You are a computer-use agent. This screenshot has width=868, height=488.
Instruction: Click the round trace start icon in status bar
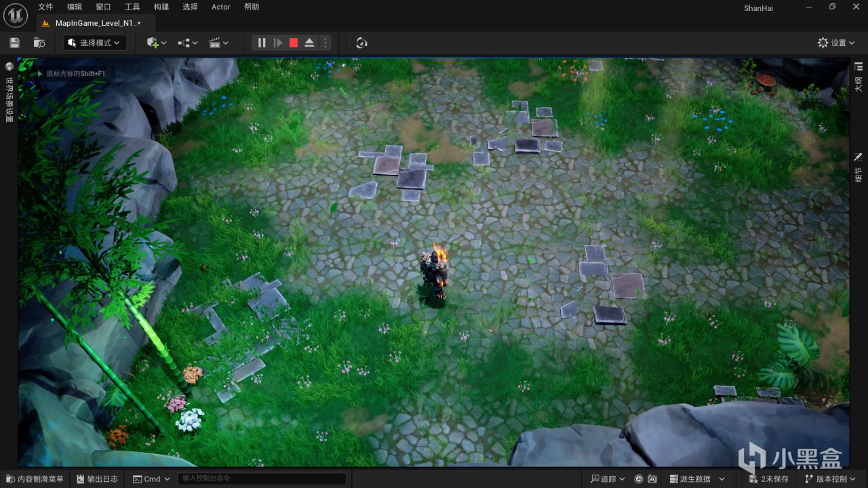point(639,479)
